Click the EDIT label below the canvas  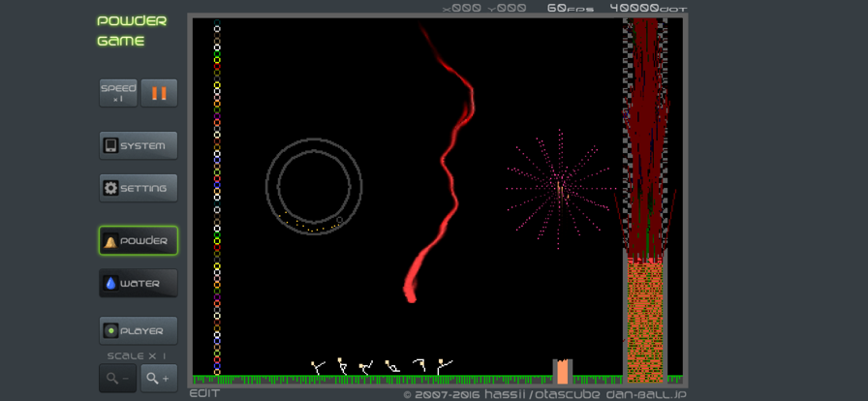pos(204,394)
